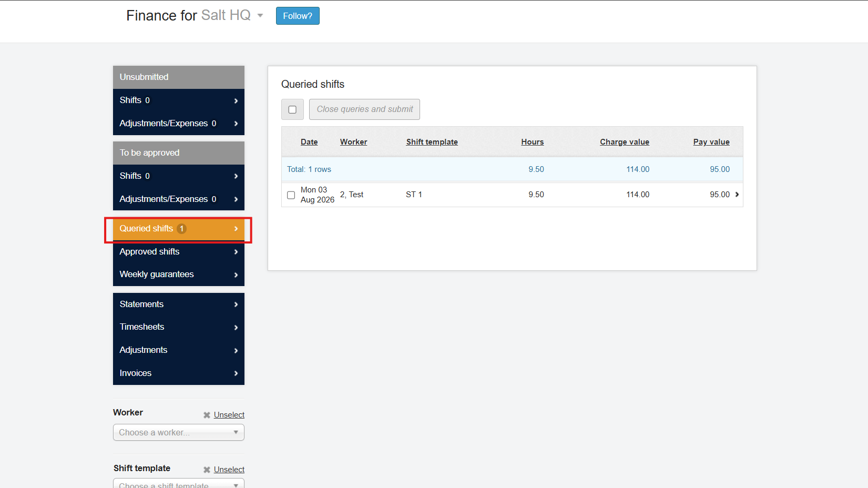Viewport: 868px width, 488px height.
Task: Sort by Hours column header
Action: (533, 142)
